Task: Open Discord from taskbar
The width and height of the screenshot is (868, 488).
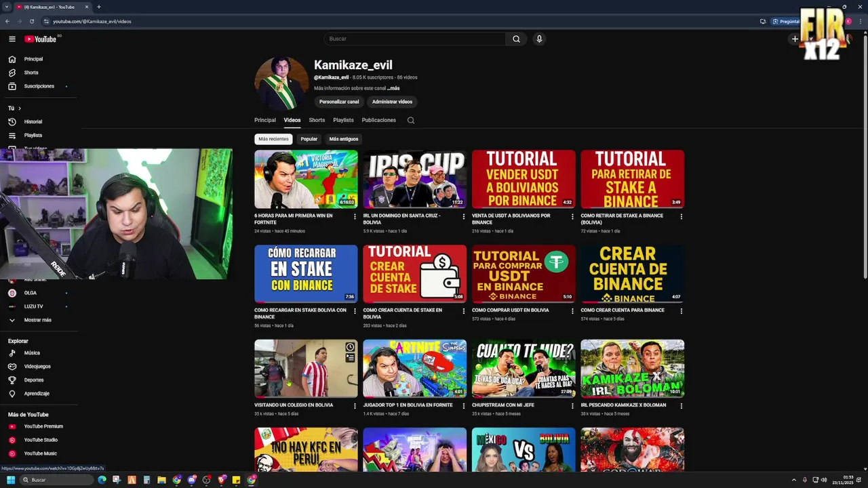Action: [x=192, y=480]
